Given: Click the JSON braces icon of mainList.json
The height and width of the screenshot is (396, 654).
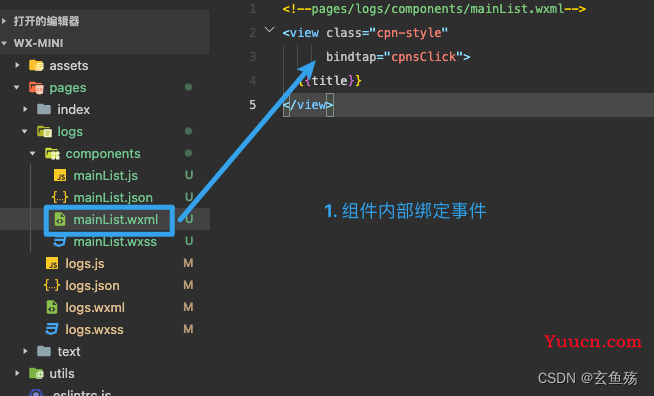Looking at the screenshot, I should (x=60, y=197).
